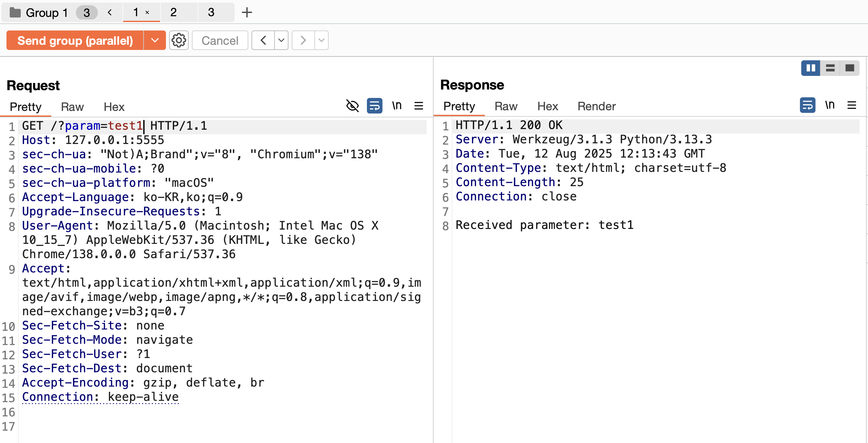Click HTTP/1.1 200 OK status line
The height and width of the screenshot is (443, 868).
(509, 125)
